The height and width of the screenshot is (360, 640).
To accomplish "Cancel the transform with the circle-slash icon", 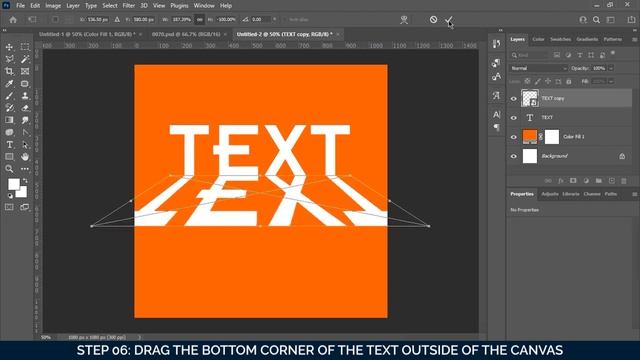I will click(433, 19).
